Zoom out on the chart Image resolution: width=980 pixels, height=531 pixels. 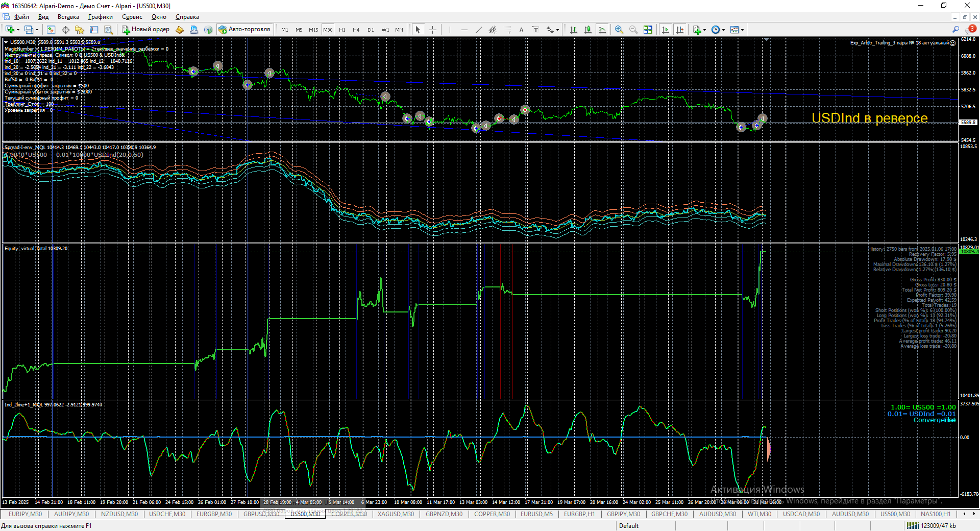tap(633, 30)
